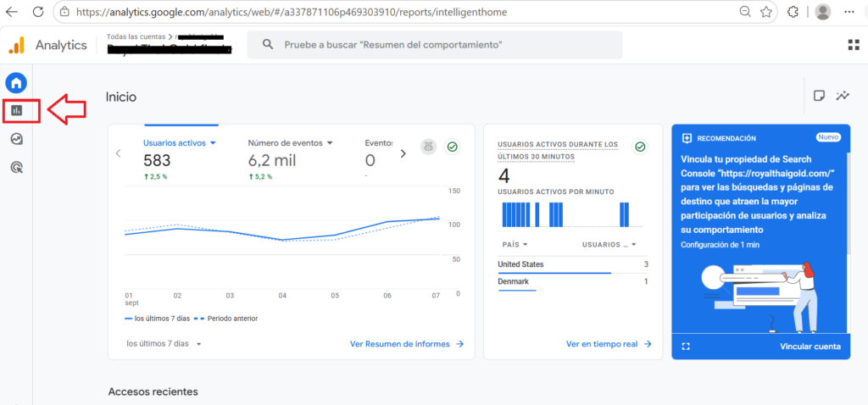Change the los últimos 7 días date range
868x405 pixels.
[164, 344]
